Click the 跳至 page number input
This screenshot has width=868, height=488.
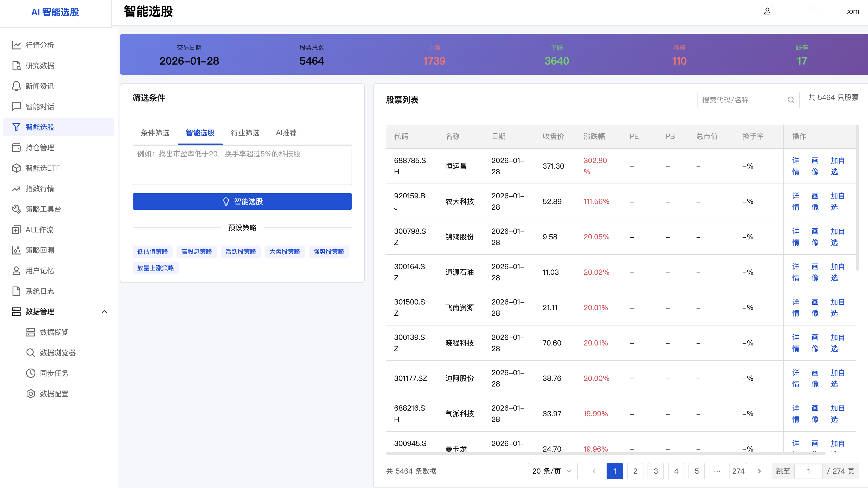point(808,471)
